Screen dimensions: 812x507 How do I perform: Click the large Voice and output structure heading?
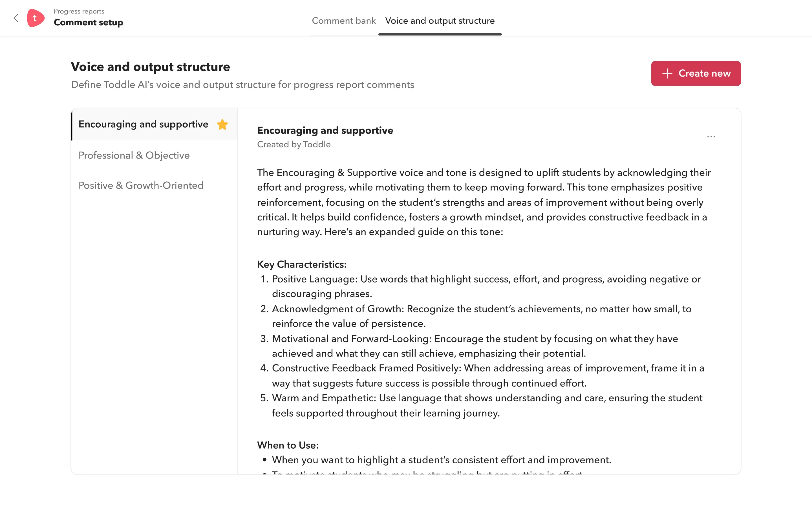[150, 67]
